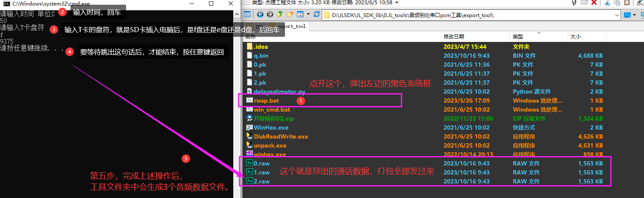Click the 快捷方式 type cell

(x=524, y=127)
